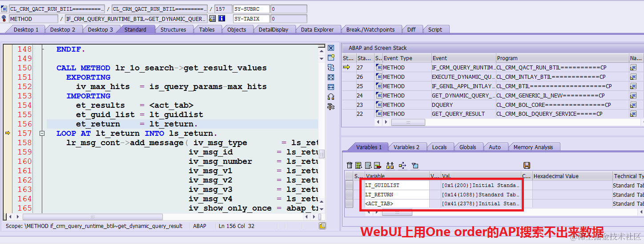Screen dimensions: 644x244
Task: Click the Hexadecimal Value column header
Action: coord(572,176)
